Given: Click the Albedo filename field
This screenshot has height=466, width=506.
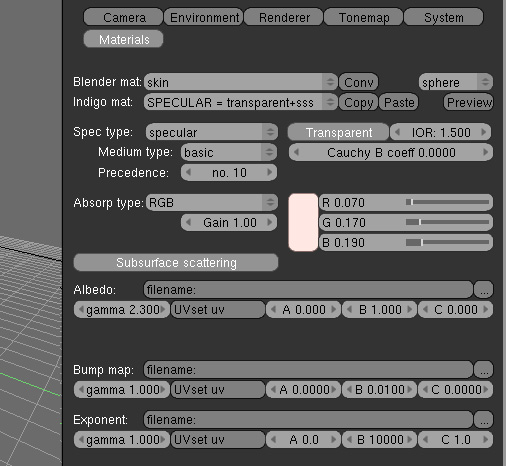Looking at the screenshot, I should (308, 290).
